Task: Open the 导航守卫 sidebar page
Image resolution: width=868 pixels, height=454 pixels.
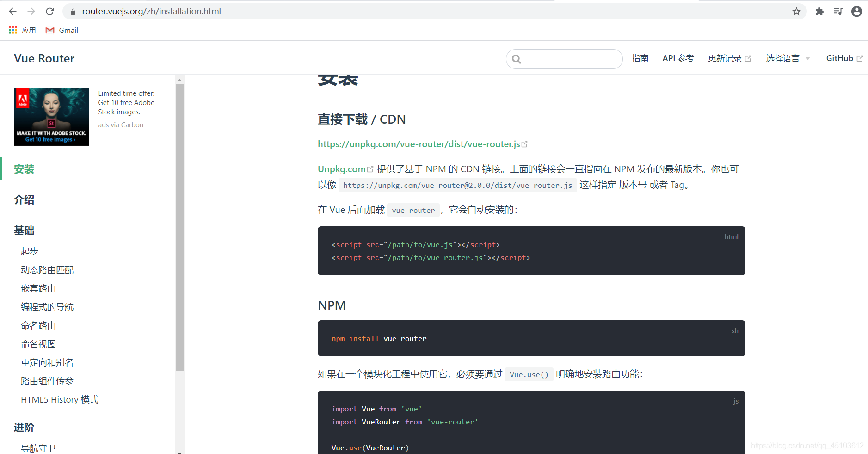Action: tap(38, 448)
